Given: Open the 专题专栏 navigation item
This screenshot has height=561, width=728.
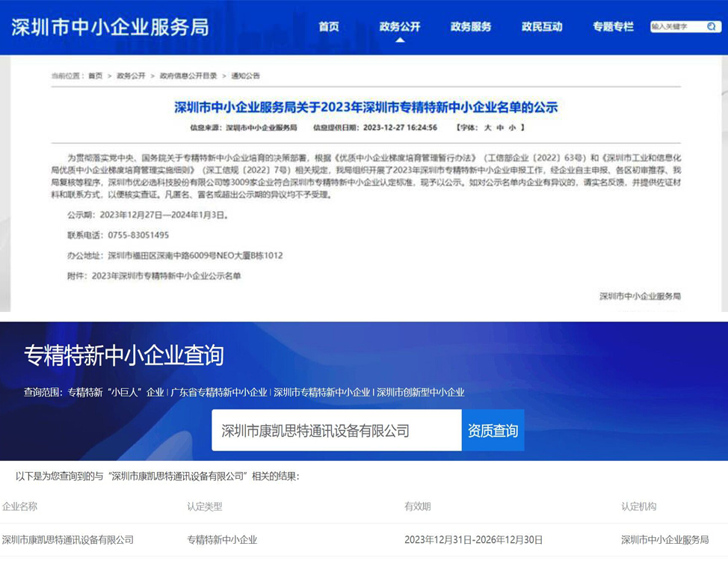Looking at the screenshot, I should [x=613, y=27].
